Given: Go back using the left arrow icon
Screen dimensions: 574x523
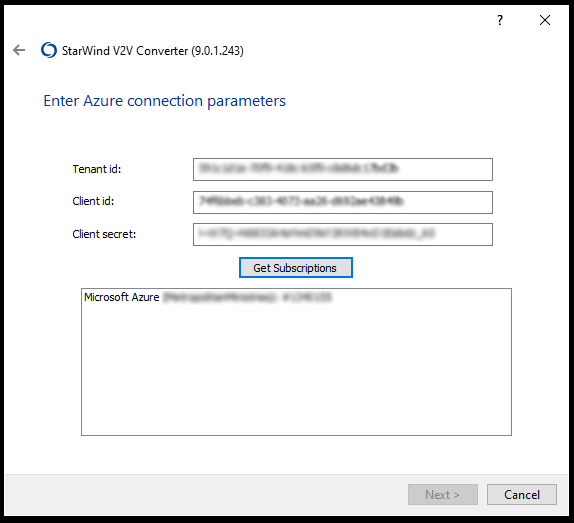Looking at the screenshot, I should (19, 50).
